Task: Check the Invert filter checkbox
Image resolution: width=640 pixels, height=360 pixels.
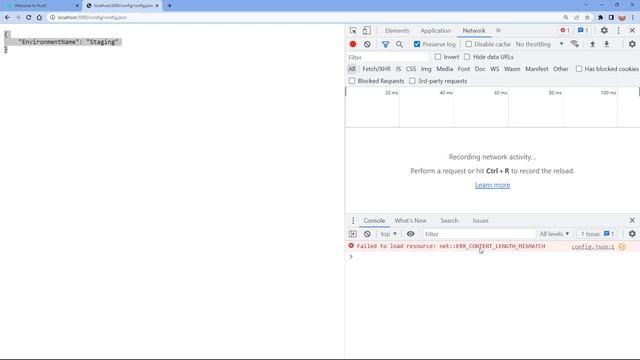Action: [438, 57]
